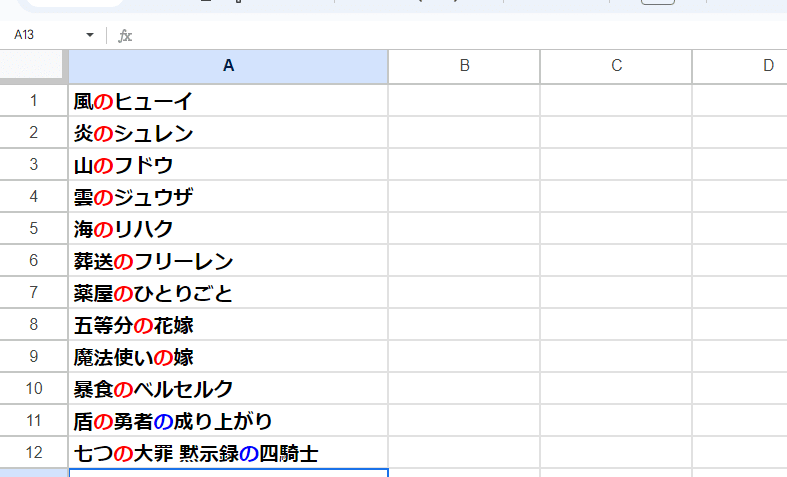Click empty cell C6
787x477 pixels.
[x=616, y=261]
